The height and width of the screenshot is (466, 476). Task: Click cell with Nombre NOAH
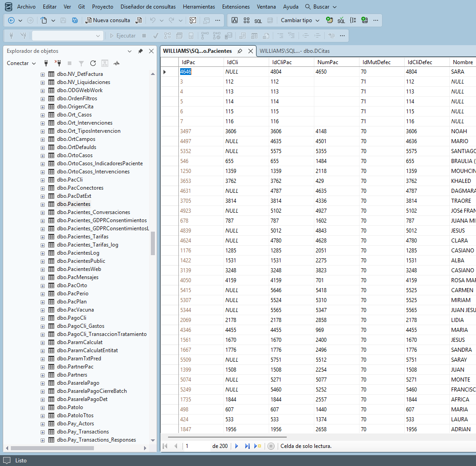tap(462, 131)
